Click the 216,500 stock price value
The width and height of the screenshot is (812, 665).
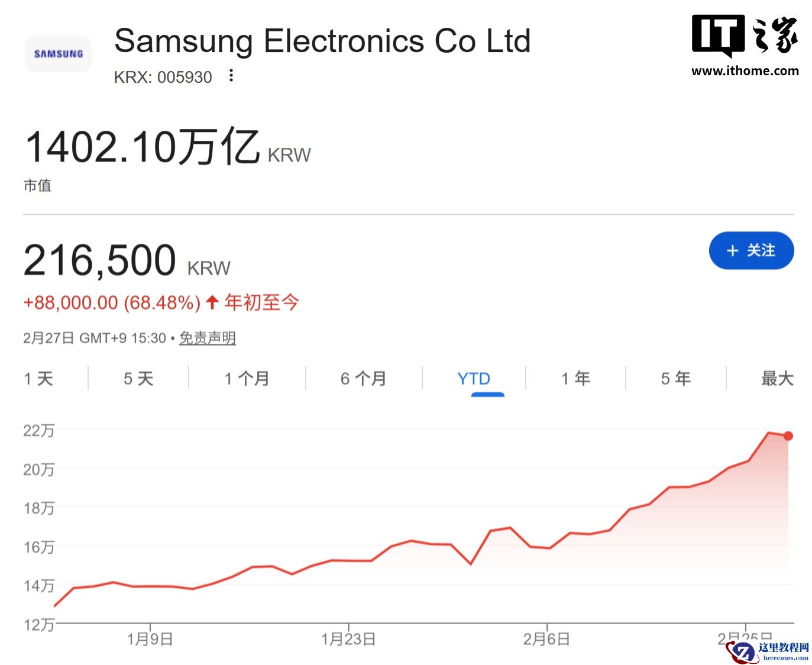pyautogui.click(x=100, y=260)
